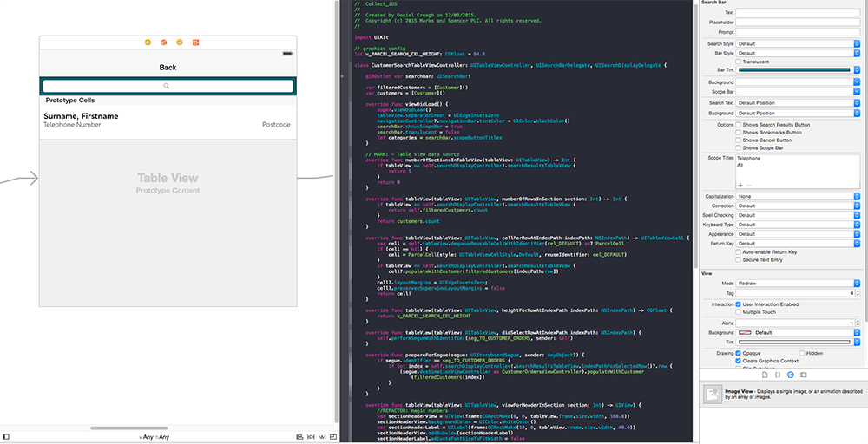The image size is (868, 444).
Task: Select All in Scope Titles list
Action: (740, 165)
